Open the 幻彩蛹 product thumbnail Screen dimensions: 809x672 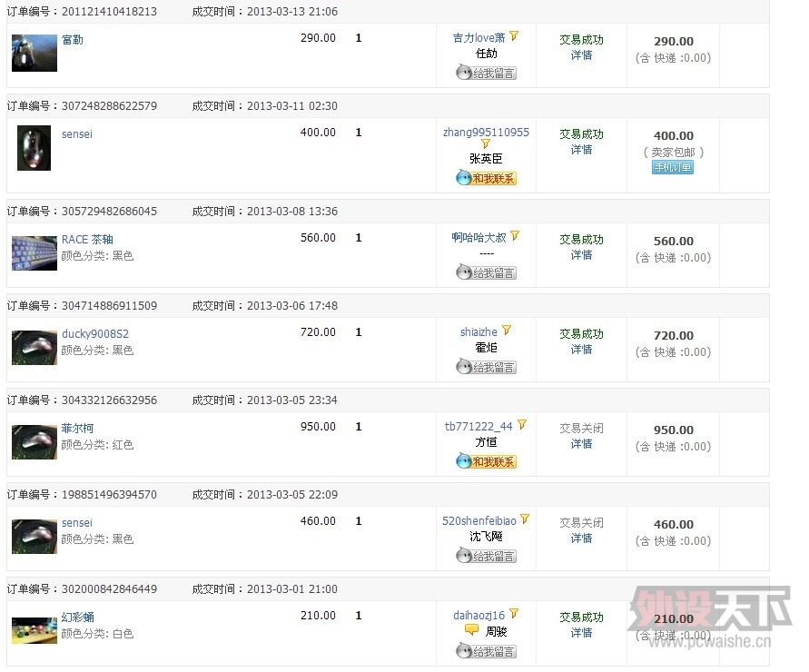[35, 629]
